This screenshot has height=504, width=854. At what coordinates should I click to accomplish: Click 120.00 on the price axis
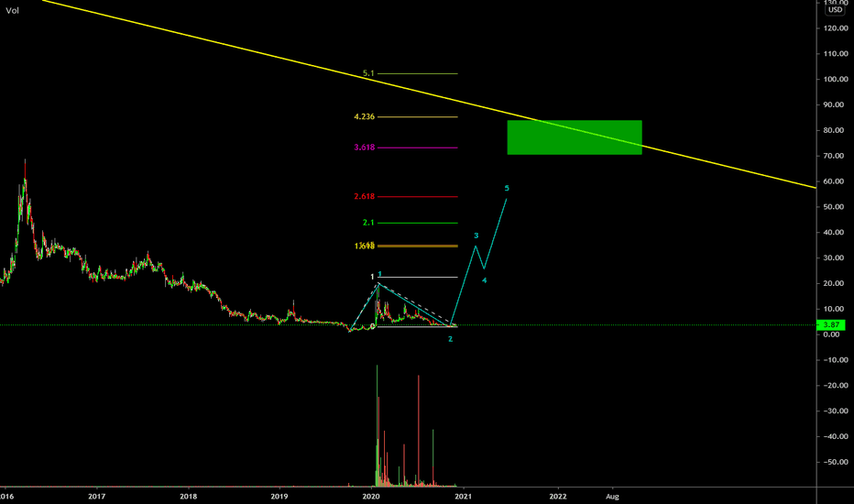[x=836, y=27]
